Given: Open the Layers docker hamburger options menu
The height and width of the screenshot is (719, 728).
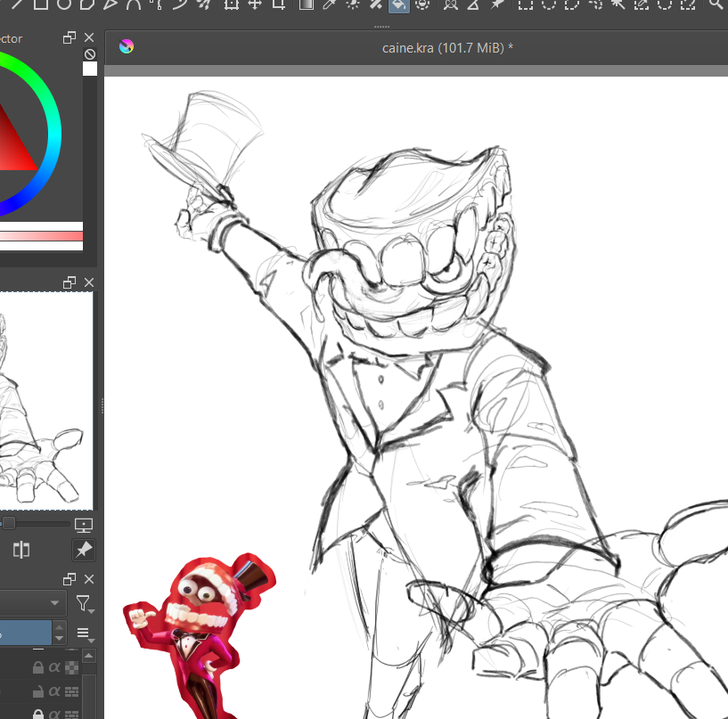Looking at the screenshot, I should 85,633.
